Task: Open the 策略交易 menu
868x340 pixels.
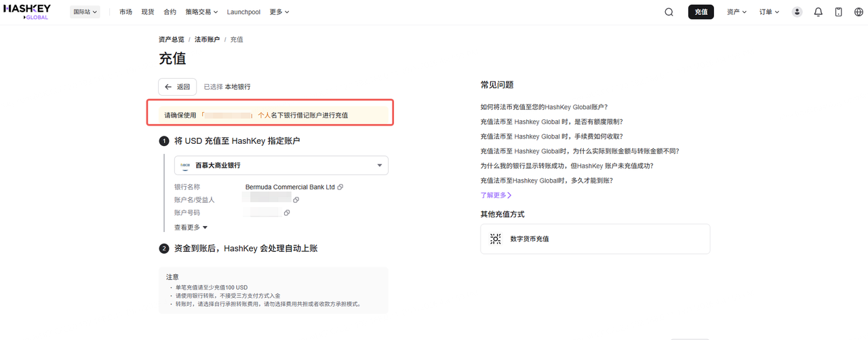Action: [201, 12]
